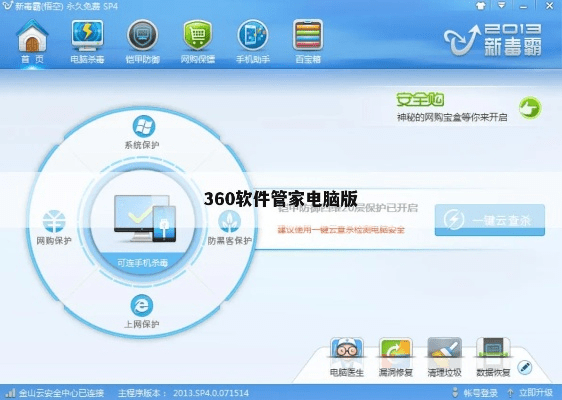562x400 pixels.
Task: Click 帐号登录 in status bar
Action: (480, 393)
